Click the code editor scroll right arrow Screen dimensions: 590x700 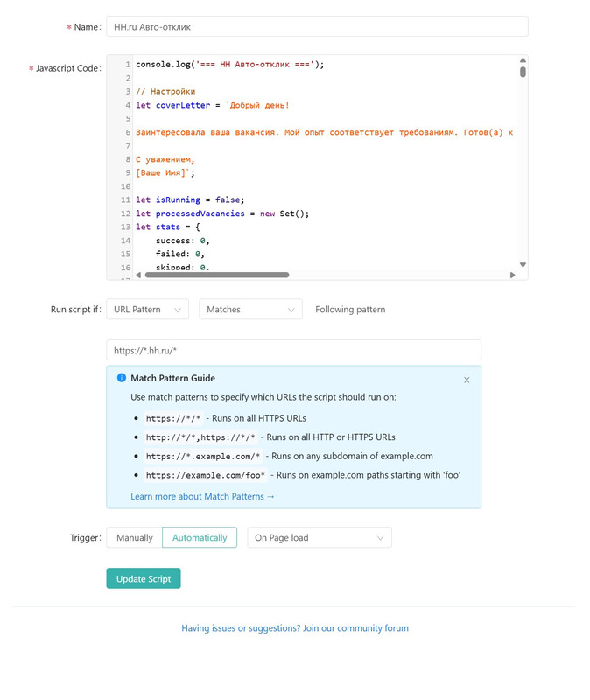tap(512, 275)
